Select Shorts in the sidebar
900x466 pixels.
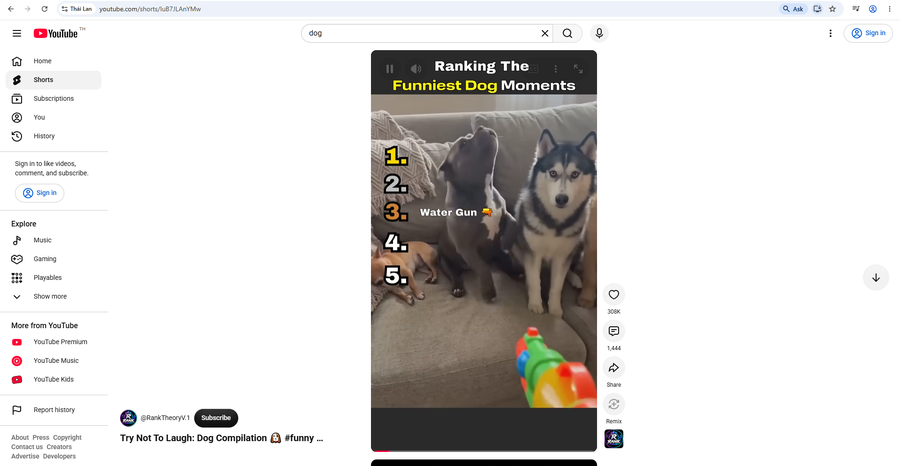[x=53, y=80]
